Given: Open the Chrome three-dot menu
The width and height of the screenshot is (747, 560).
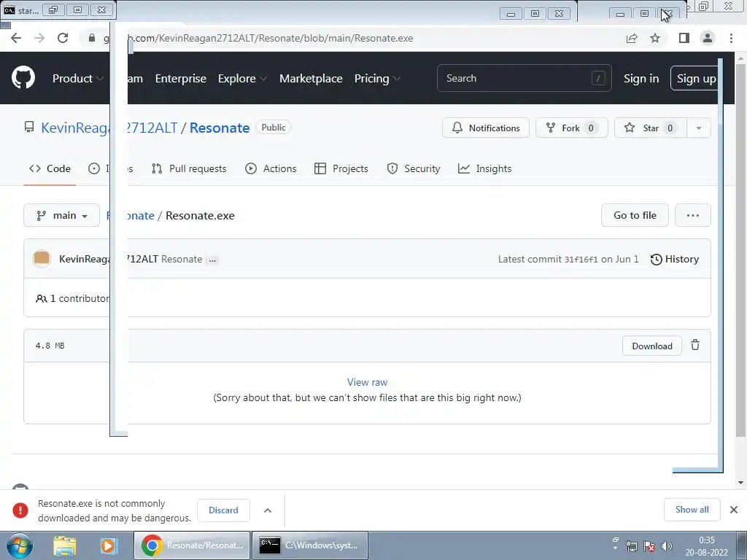Looking at the screenshot, I should click(x=731, y=38).
